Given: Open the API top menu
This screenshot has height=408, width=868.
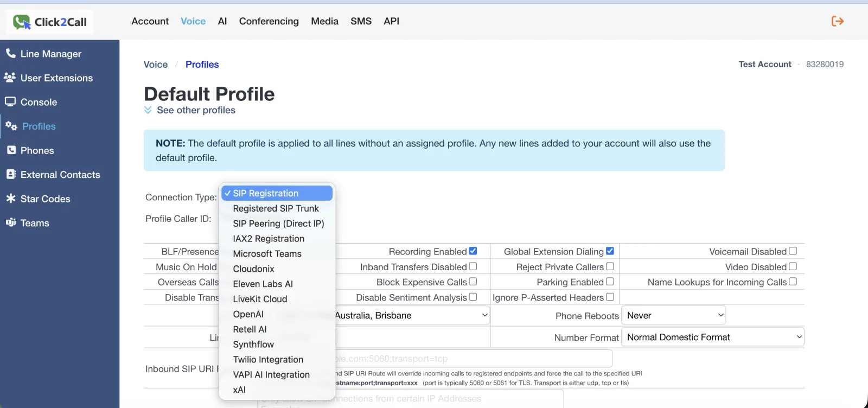Looking at the screenshot, I should pyautogui.click(x=392, y=21).
